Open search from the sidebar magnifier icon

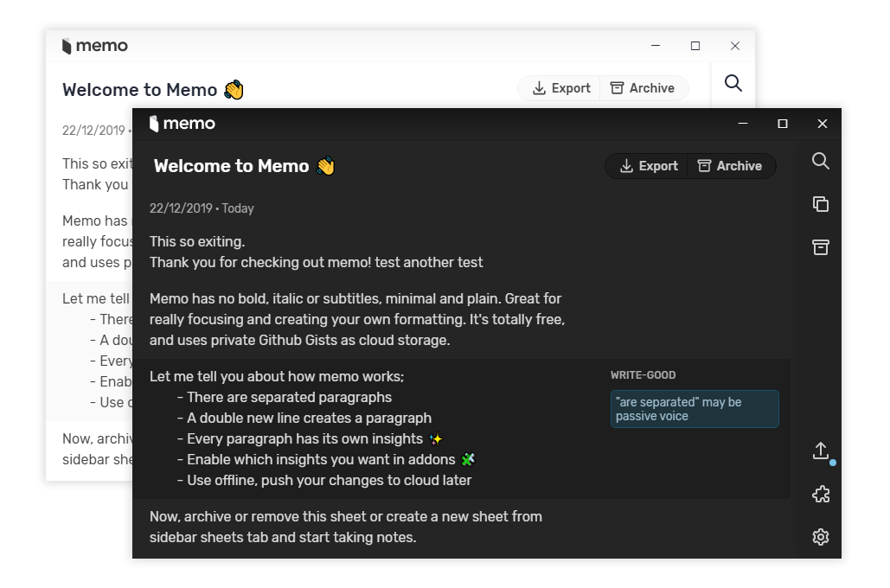pos(820,161)
